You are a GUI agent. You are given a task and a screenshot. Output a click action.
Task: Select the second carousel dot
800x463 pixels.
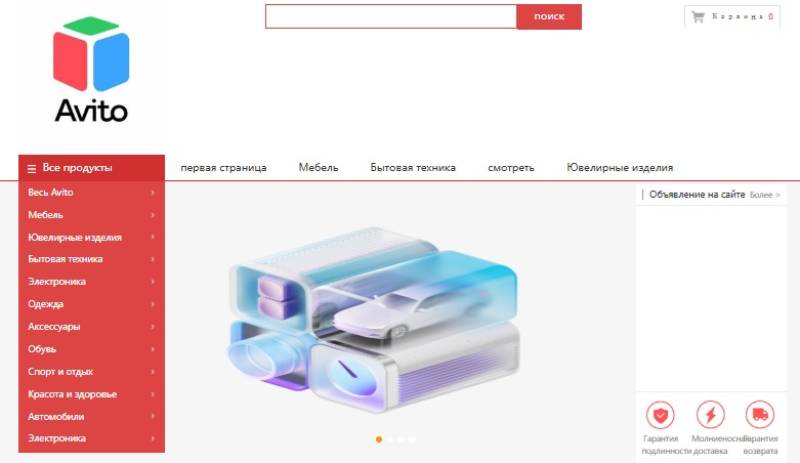pos(390,439)
